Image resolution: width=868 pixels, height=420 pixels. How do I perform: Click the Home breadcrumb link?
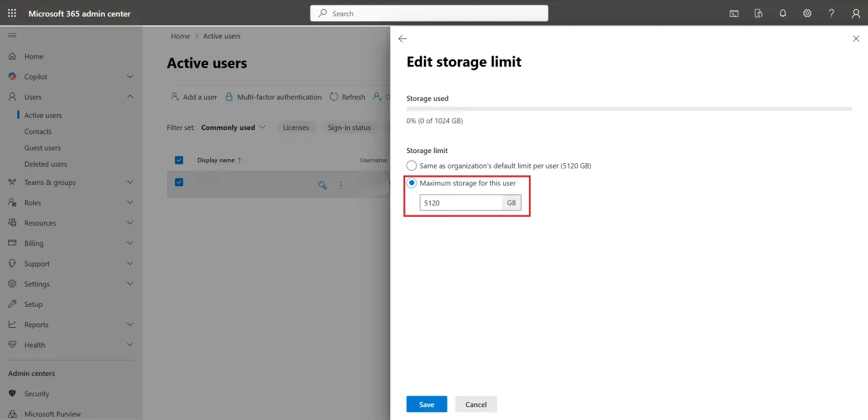pos(180,36)
